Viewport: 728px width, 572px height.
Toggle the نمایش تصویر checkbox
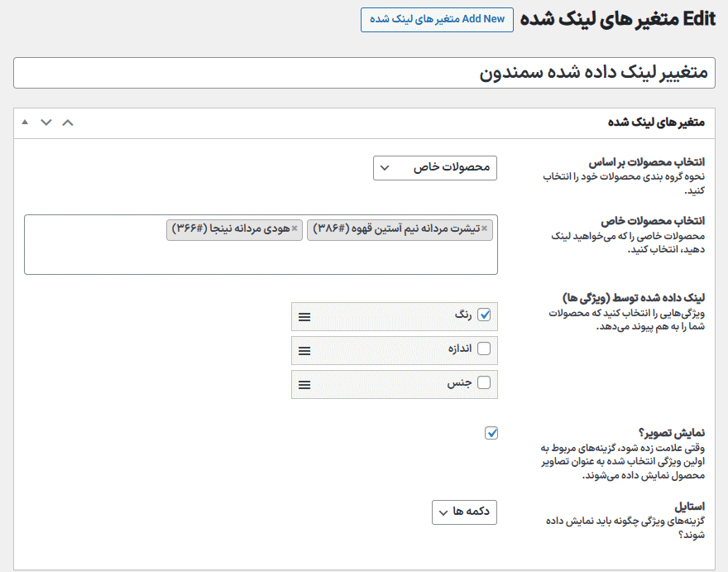tap(492, 433)
